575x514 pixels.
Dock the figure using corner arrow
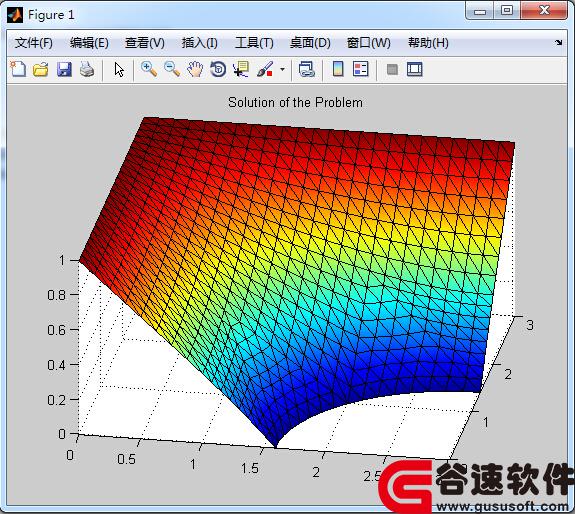coord(558,43)
